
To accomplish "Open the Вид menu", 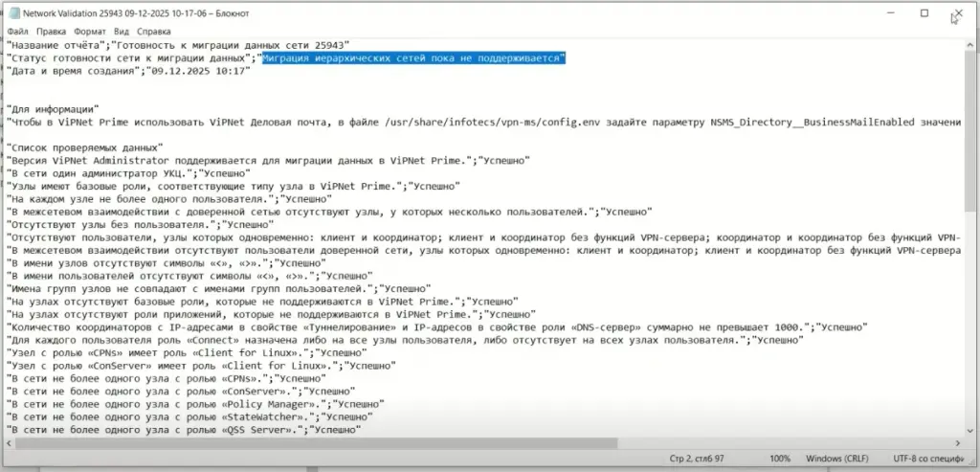I will [x=122, y=32].
